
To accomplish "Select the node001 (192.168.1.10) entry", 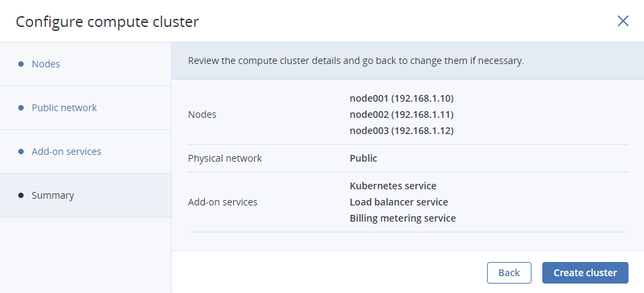I will click(401, 98).
